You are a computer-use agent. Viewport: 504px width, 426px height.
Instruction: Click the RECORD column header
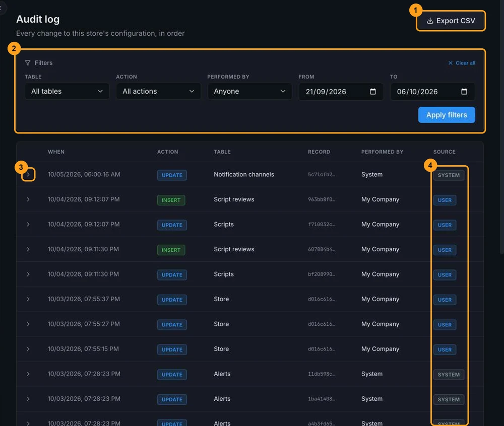tap(319, 152)
